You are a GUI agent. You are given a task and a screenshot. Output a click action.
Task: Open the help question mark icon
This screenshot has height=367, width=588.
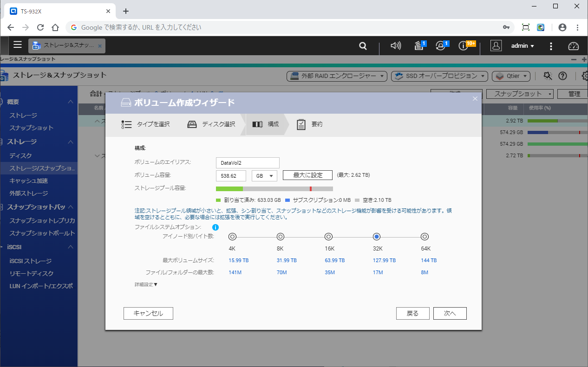[562, 76]
